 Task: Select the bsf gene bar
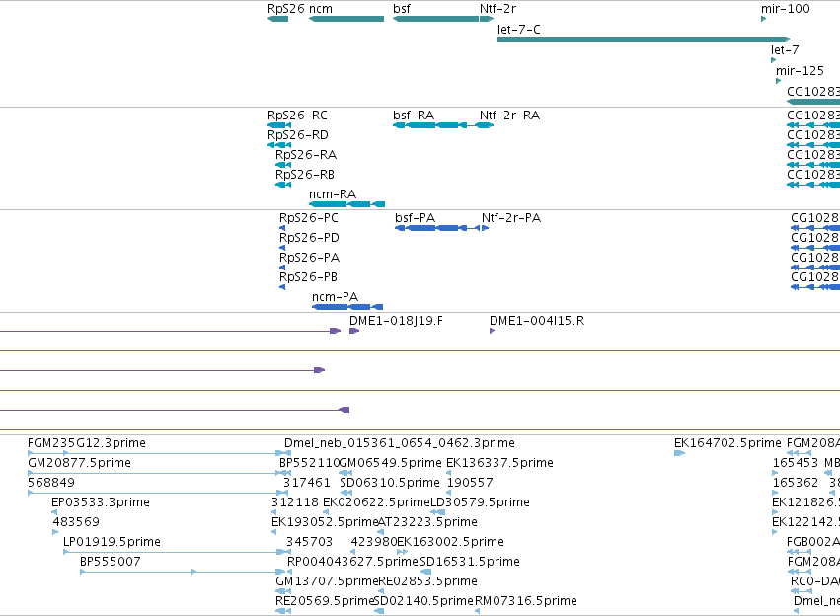(435, 19)
